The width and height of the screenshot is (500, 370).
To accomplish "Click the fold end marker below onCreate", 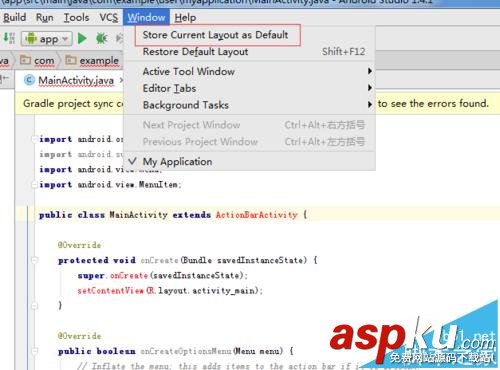I will 34,306.
